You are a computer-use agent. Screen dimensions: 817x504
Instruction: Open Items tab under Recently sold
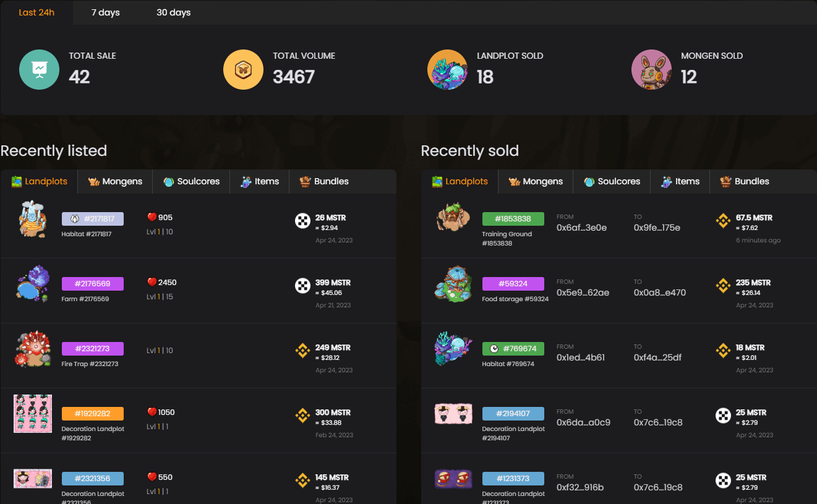(680, 181)
